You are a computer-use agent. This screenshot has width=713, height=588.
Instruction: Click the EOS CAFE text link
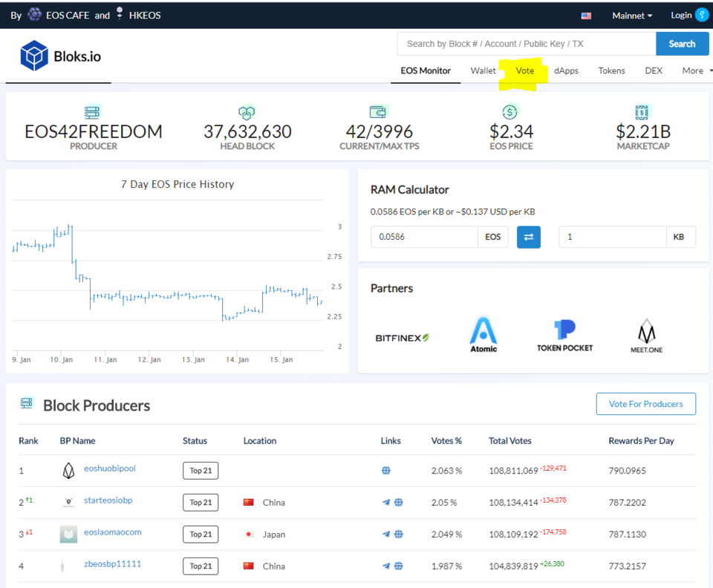[x=68, y=16]
